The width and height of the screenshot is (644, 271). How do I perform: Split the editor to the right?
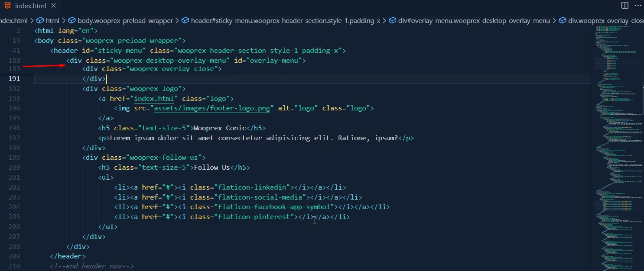[624, 5]
